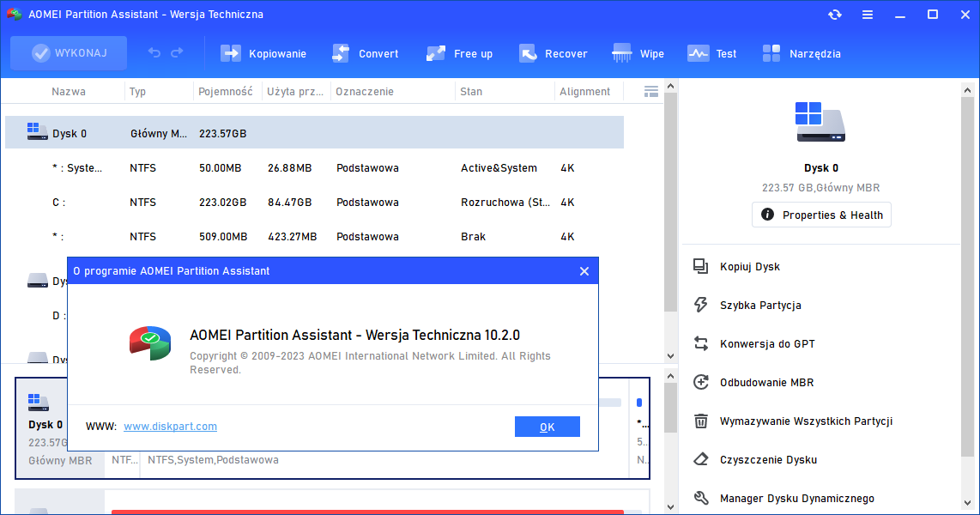Open the Kopiowanie toolbar tool
This screenshot has width=980, height=515.
(x=263, y=54)
